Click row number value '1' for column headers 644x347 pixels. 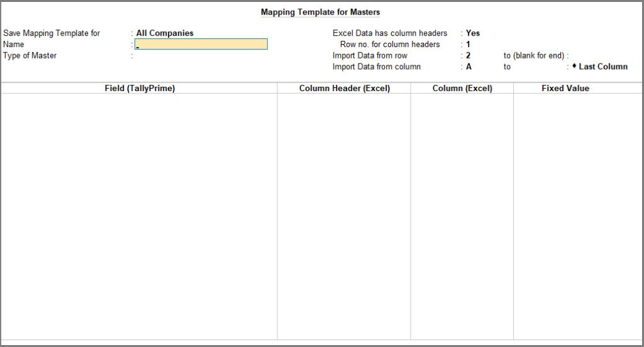[x=468, y=44]
